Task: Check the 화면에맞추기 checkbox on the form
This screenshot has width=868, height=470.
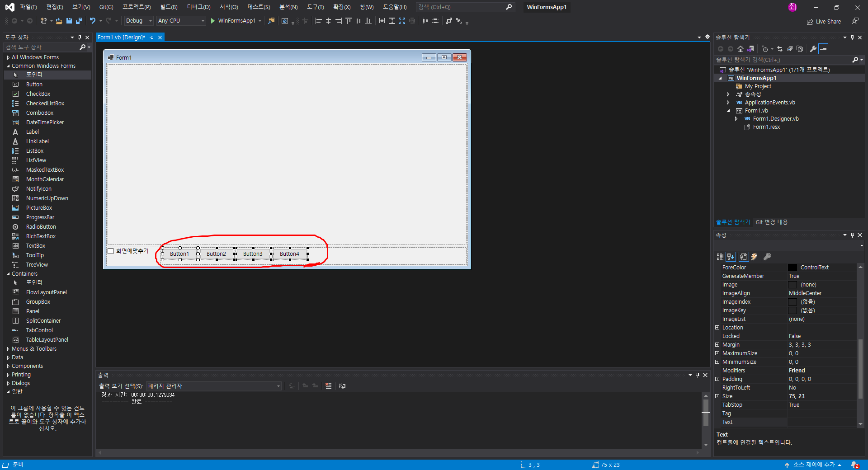Action: click(111, 251)
